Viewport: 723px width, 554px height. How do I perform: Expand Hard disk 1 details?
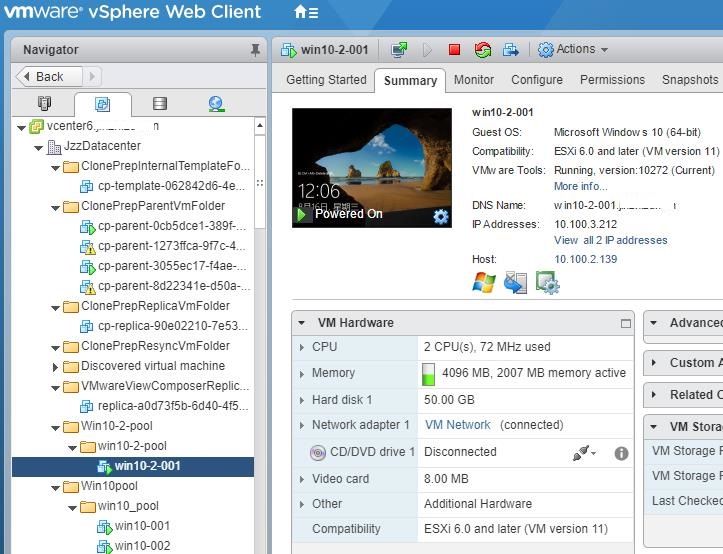click(x=302, y=400)
